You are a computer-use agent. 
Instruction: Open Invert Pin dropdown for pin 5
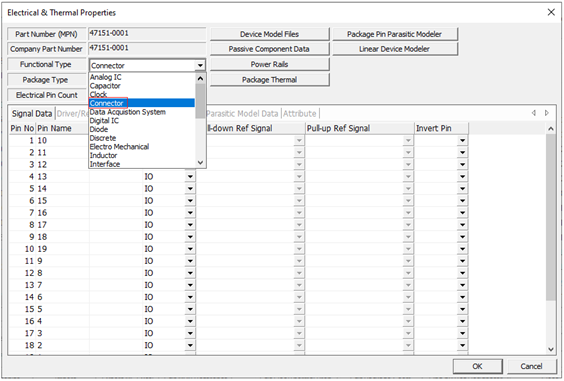coord(463,189)
